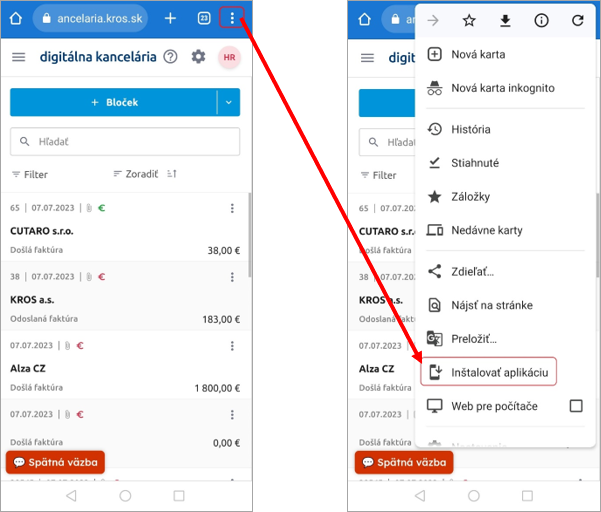Click the bookmark star in Chrome menu
601x512 pixels.
pyautogui.click(x=469, y=20)
